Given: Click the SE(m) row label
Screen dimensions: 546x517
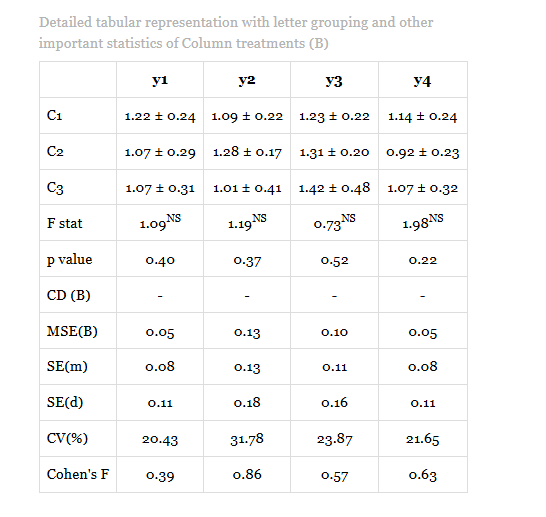Looking at the screenshot, I should pyautogui.click(x=67, y=367).
